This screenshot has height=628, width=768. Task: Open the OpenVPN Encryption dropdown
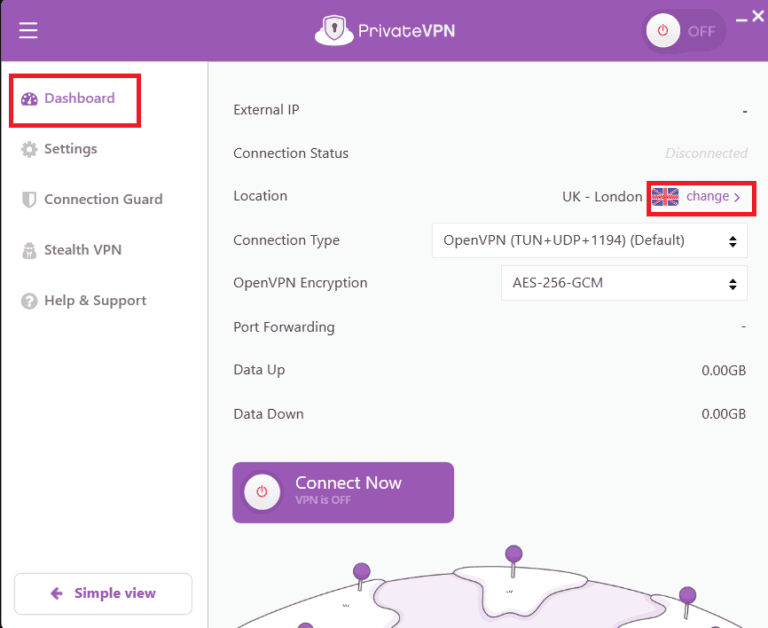[623, 283]
